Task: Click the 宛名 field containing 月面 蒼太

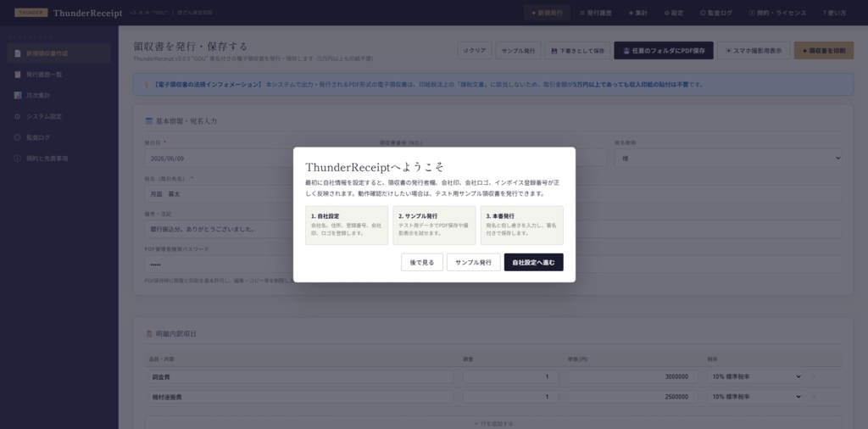Action: tap(220, 194)
